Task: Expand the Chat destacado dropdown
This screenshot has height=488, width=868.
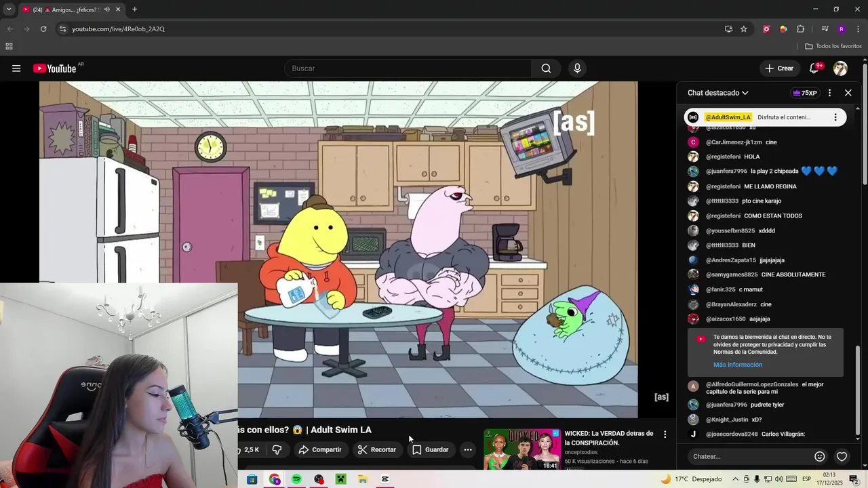Action: (x=718, y=93)
